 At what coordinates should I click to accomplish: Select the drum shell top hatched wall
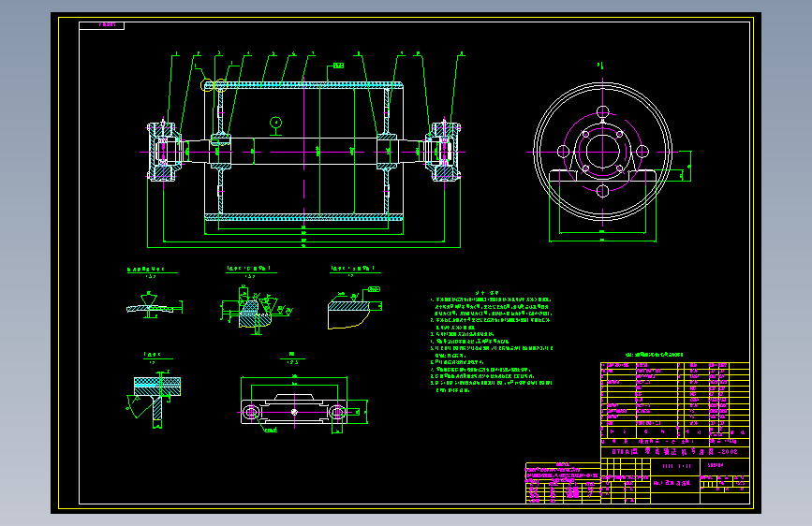pos(303,84)
